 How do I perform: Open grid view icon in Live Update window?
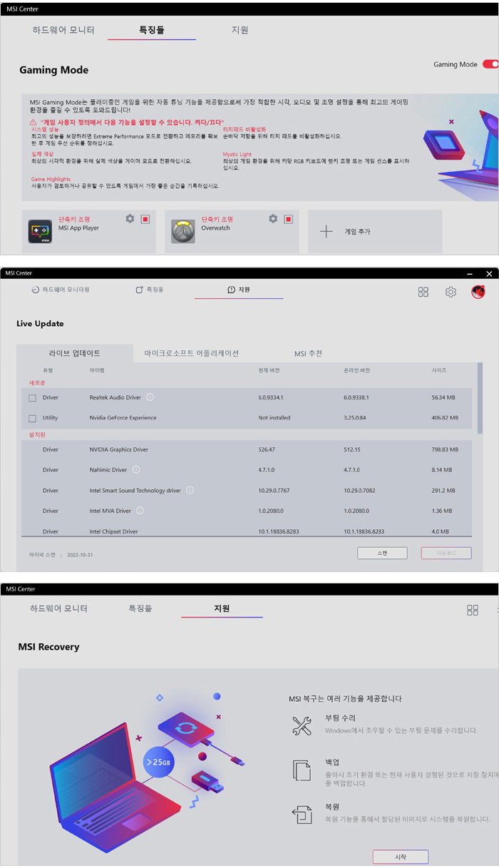(x=423, y=292)
